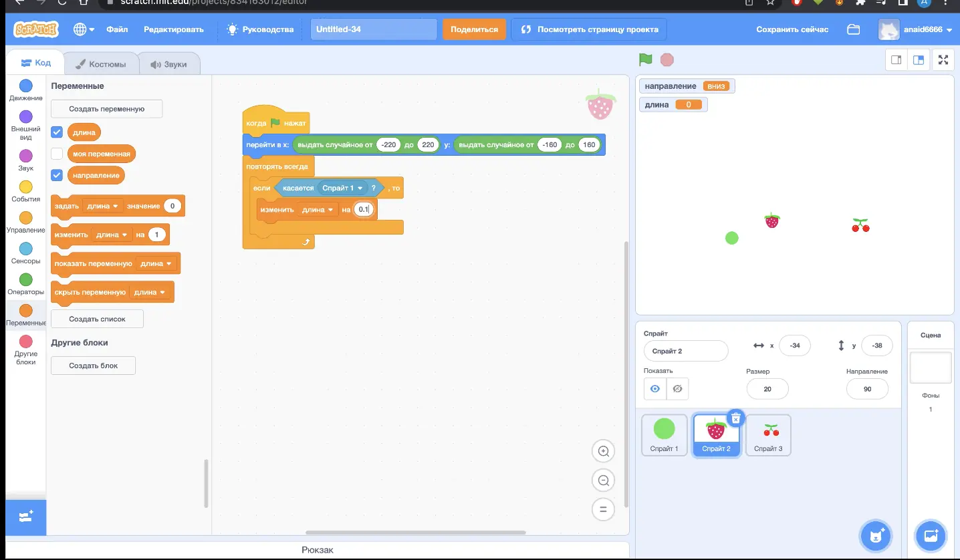Click the Поделиться share button

tap(474, 29)
